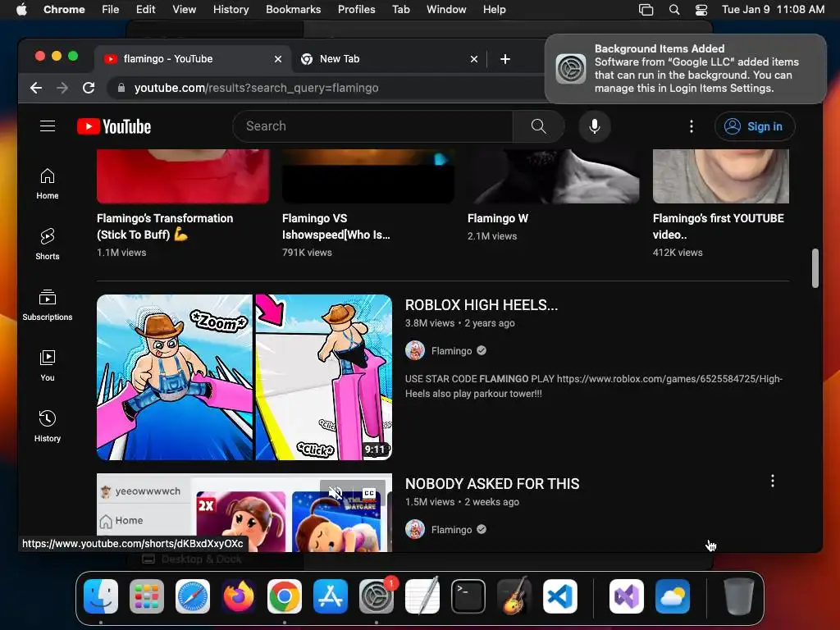Play NOBODY ASKED FOR THIS thumbnail

(244, 513)
